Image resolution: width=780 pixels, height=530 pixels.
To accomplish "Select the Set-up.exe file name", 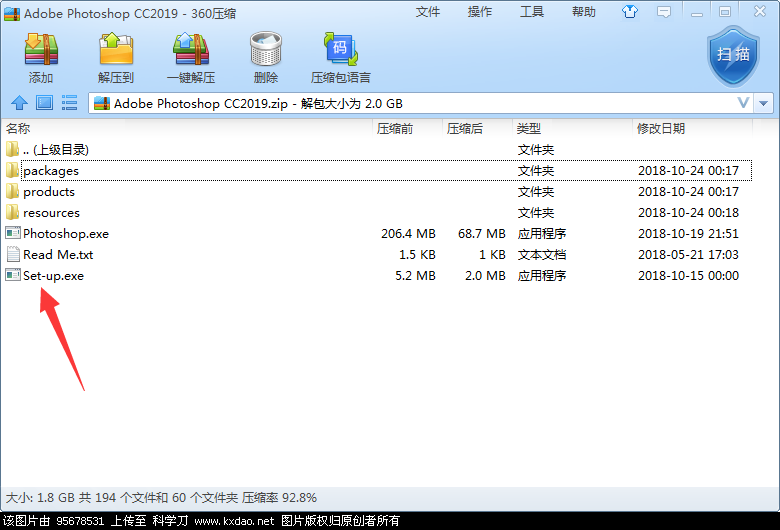I will coord(53,276).
